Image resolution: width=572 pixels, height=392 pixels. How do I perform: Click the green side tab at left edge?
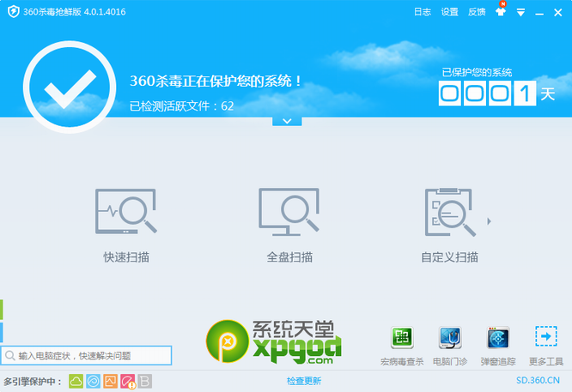pyautogui.click(x=2, y=310)
